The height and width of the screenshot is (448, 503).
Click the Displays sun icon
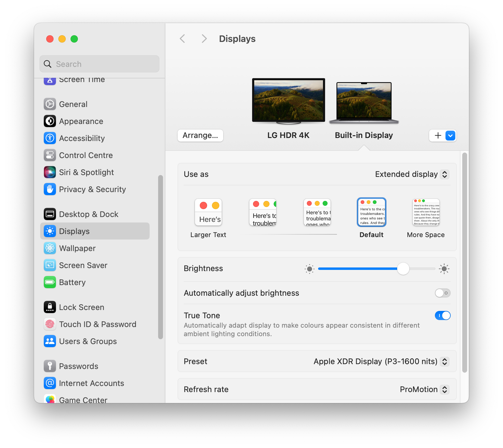tap(50, 231)
